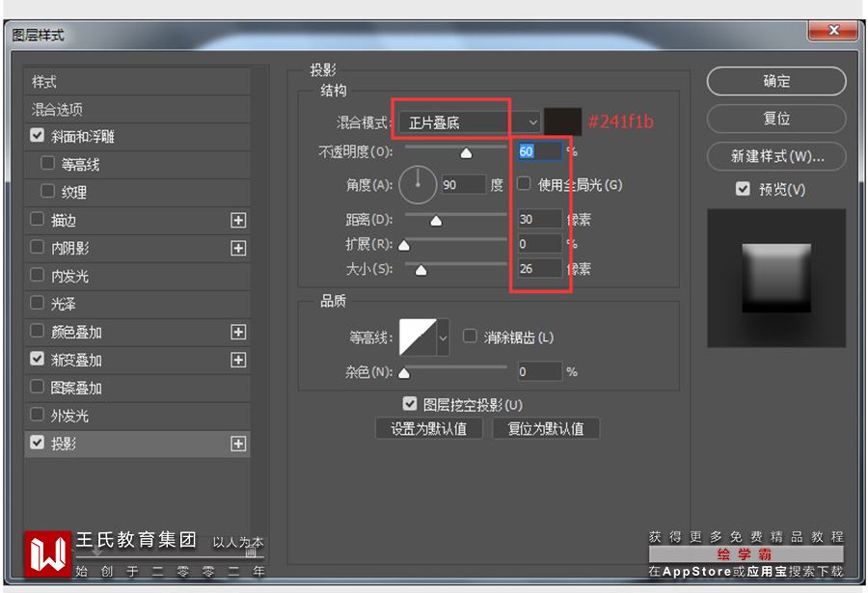Uncheck the 斜面和浮雕 checkbox

(37, 135)
